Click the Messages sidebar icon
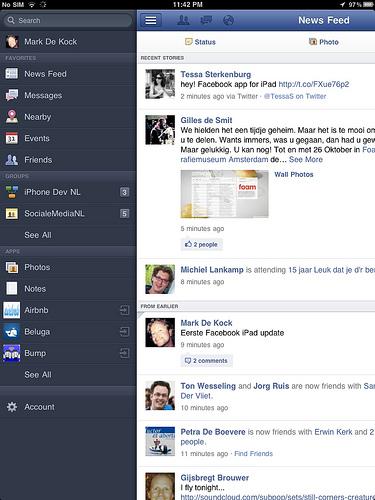This screenshot has width=375, height=500. tap(12, 95)
